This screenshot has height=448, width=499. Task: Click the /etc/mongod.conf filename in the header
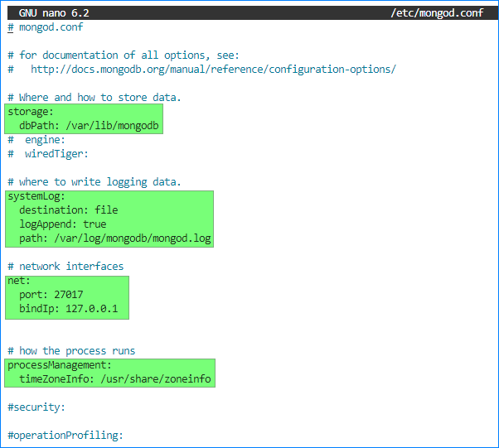(x=437, y=13)
